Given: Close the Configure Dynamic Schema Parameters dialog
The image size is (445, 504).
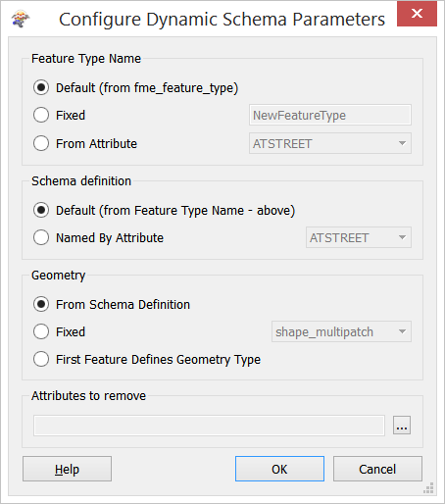Looking at the screenshot, I should coord(417,14).
